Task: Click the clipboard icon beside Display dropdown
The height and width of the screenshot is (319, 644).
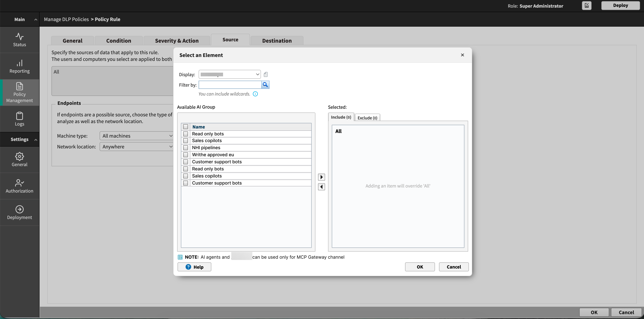Action: pos(266,74)
